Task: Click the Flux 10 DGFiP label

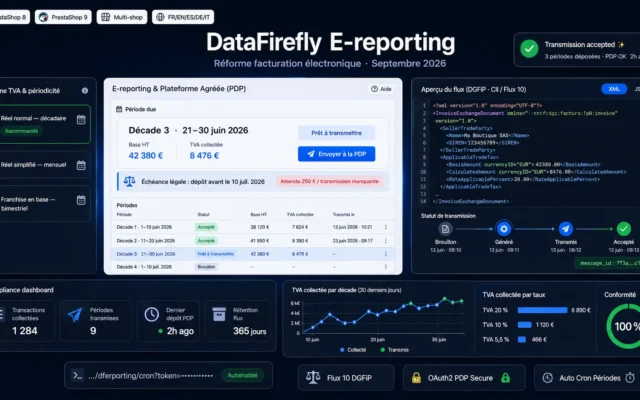Action: click(x=349, y=378)
